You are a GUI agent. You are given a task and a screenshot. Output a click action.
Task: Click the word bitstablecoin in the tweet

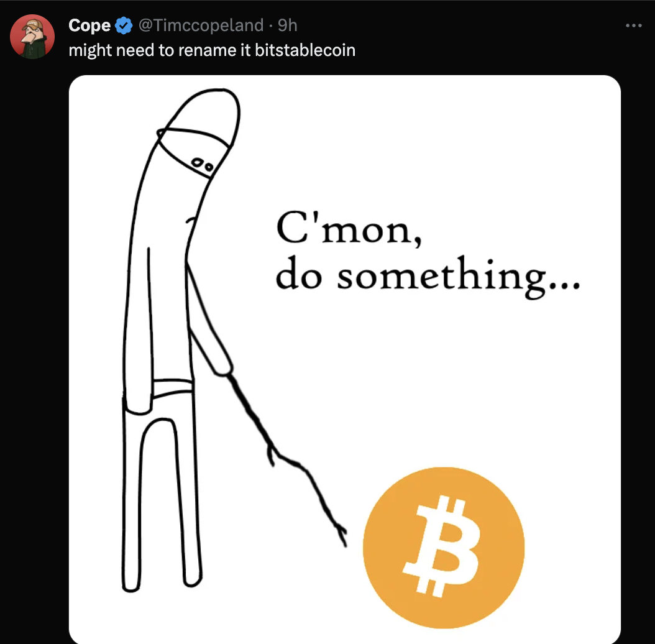[x=305, y=50]
